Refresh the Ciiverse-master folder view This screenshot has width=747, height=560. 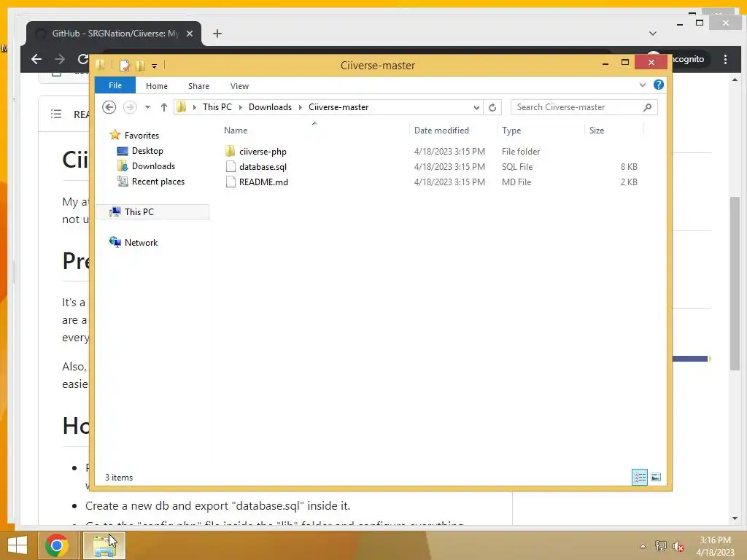tap(492, 107)
